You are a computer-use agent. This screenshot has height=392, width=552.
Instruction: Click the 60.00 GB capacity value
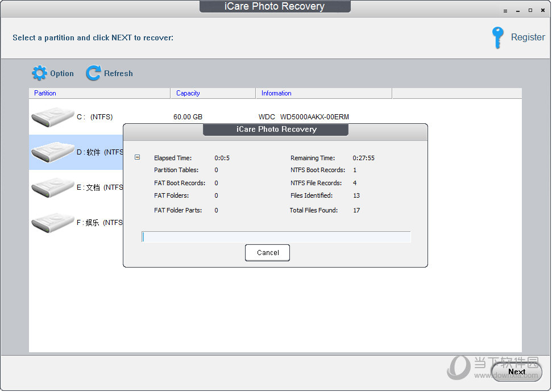(x=188, y=117)
